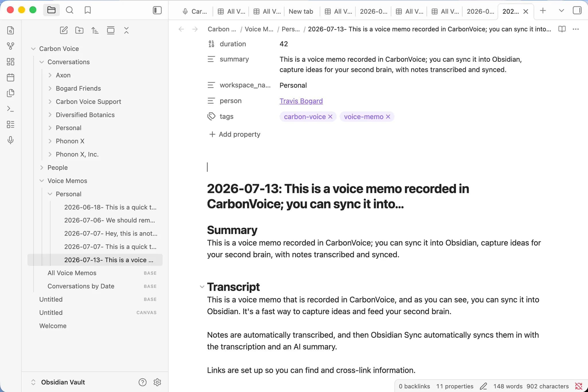Open a new tab with plus icon
This screenshot has width=588, height=392.
543,11
